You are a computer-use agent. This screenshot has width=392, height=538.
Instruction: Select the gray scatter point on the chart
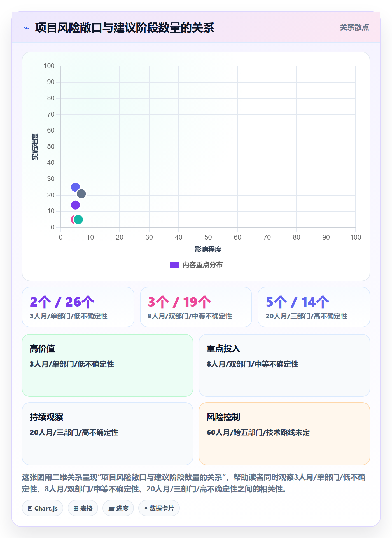[81, 194]
